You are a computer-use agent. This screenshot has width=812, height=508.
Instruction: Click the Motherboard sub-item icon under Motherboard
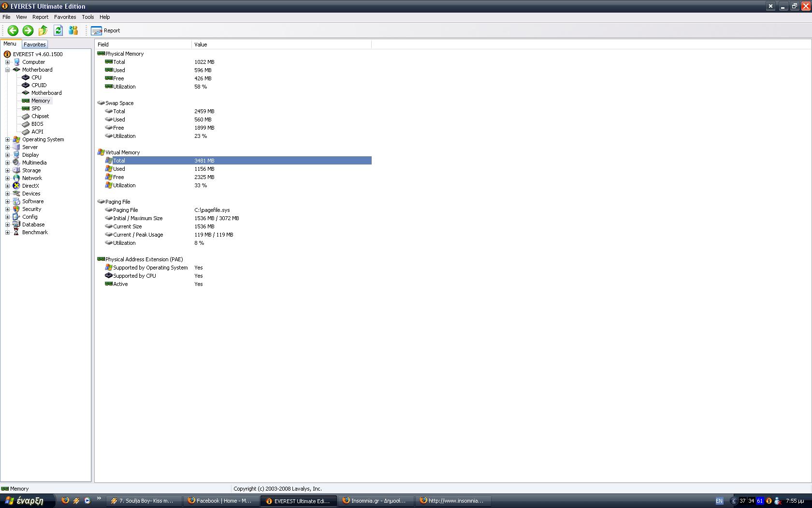click(x=26, y=93)
